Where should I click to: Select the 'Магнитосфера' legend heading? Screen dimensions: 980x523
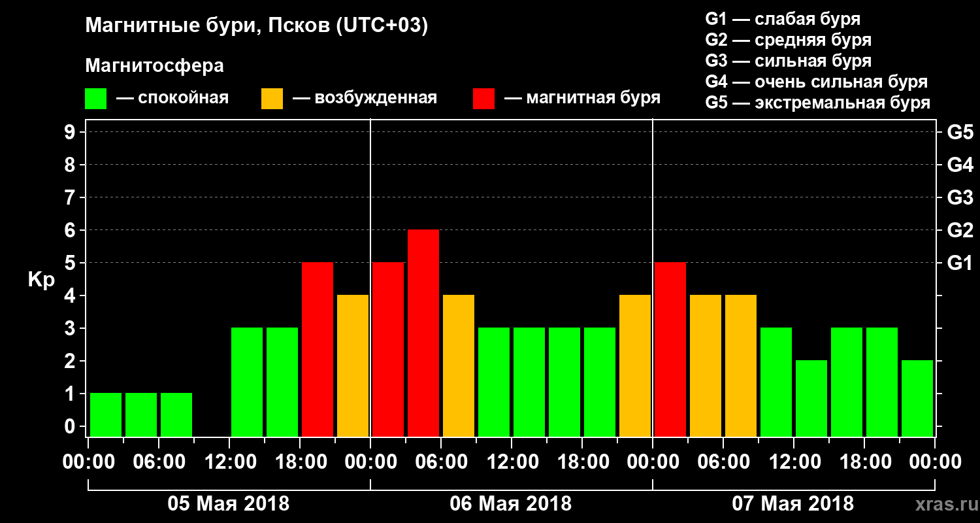click(154, 66)
